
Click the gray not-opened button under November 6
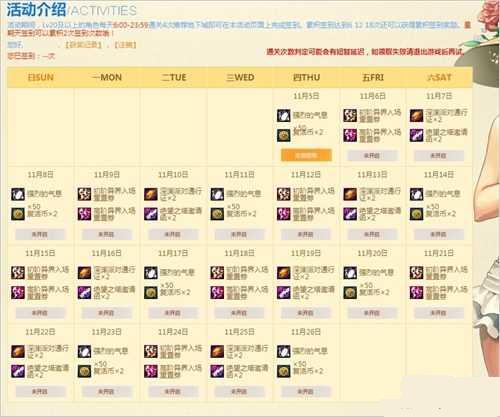[372, 156]
